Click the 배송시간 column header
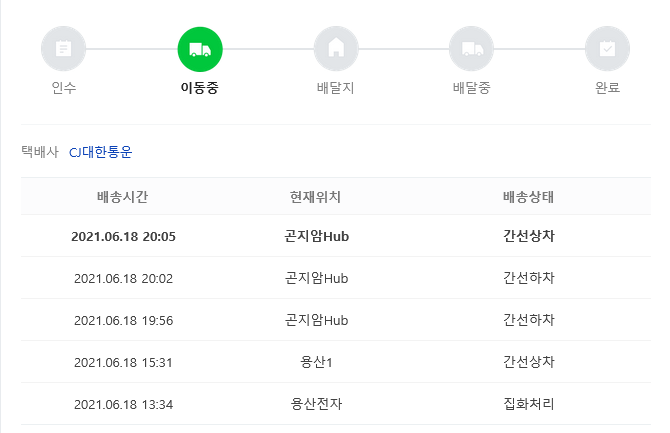Image resolution: width=670 pixels, height=433 pixels. coord(123,196)
